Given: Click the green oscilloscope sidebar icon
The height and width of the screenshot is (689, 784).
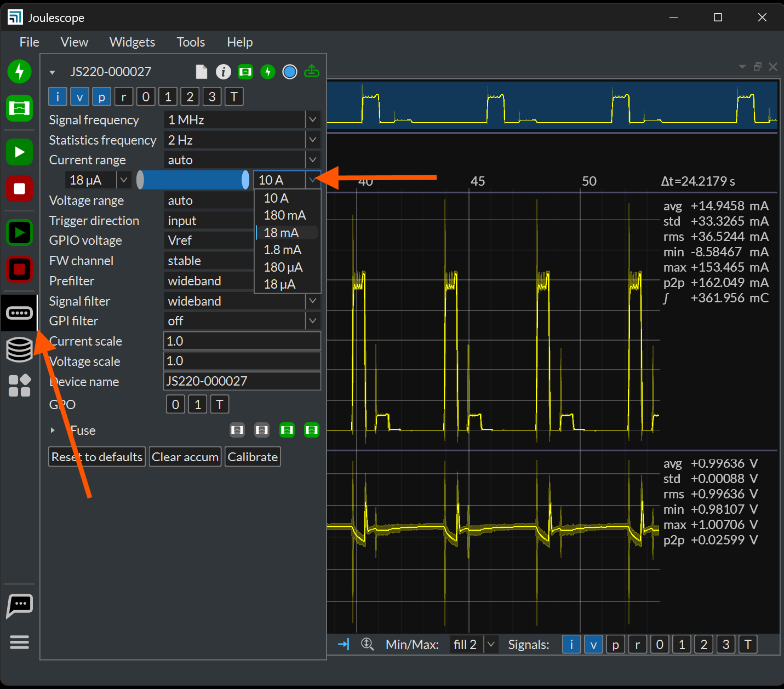Looking at the screenshot, I should (x=19, y=108).
